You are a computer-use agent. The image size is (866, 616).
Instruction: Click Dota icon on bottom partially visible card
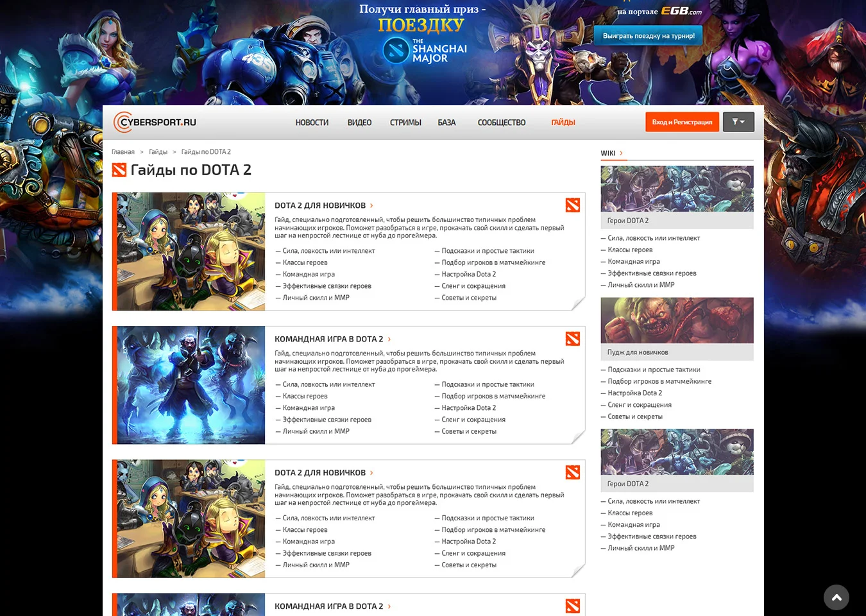[x=573, y=606]
